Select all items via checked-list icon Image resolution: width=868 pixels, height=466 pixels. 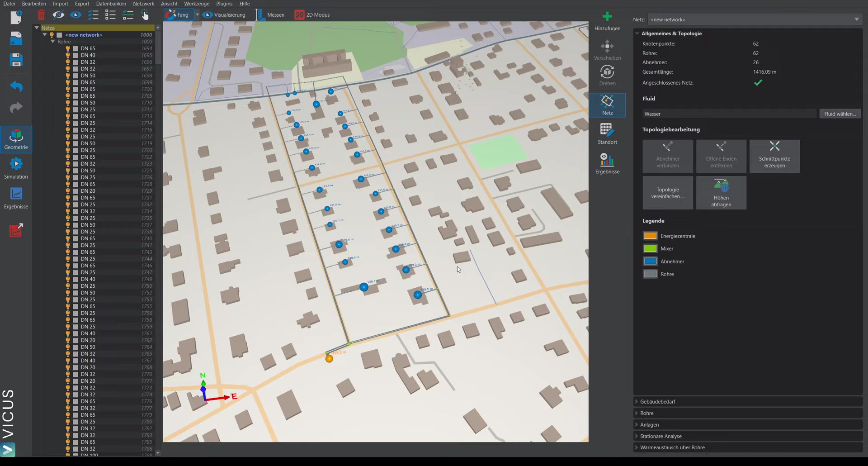pyautogui.click(x=93, y=15)
